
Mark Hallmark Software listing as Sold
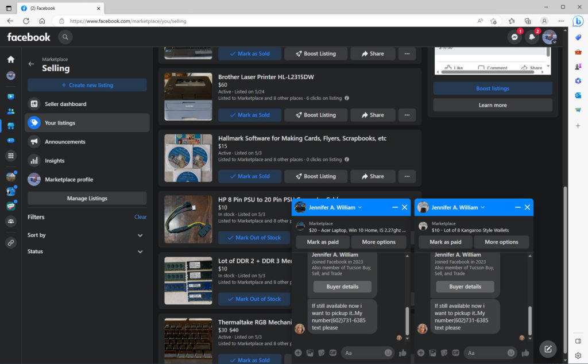[250, 176]
